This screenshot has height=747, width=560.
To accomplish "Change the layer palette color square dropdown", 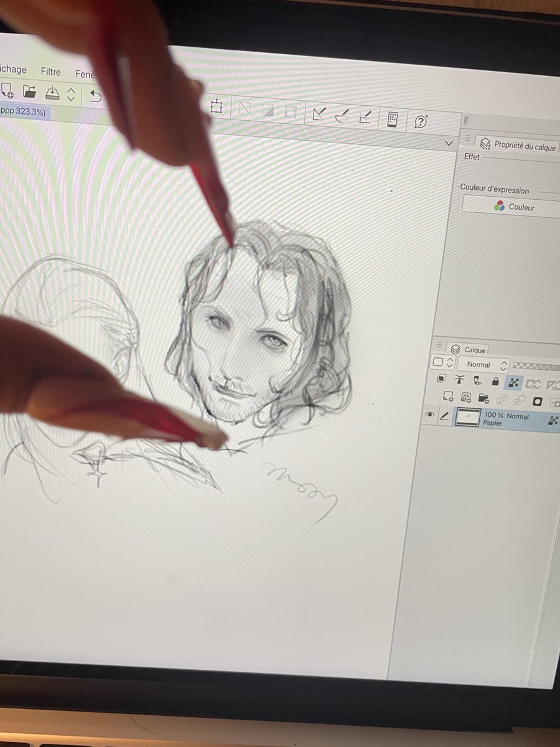I will coord(442,363).
